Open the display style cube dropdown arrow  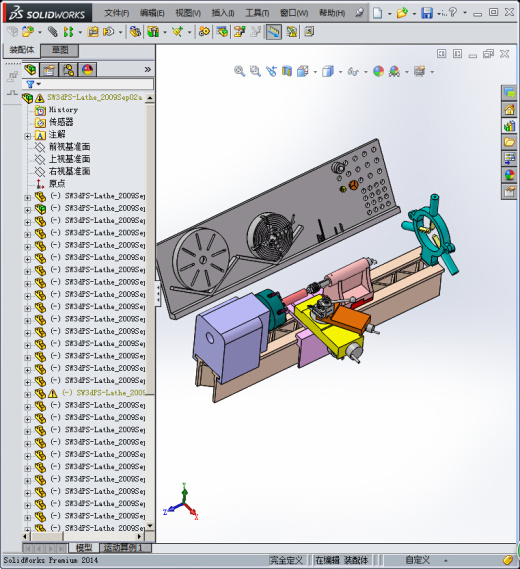pyautogui.click(x=340, y=72)
